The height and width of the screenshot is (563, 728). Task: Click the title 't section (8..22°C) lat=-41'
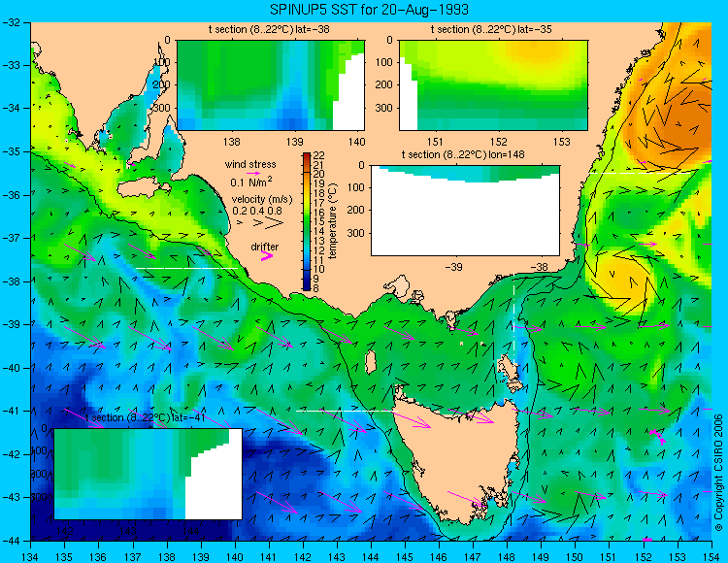coord(146,417)
